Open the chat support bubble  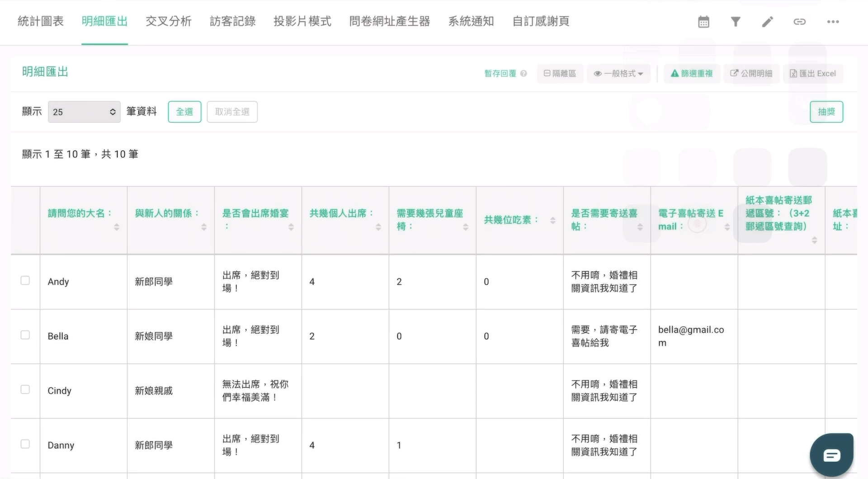click(x=832, y=455)
